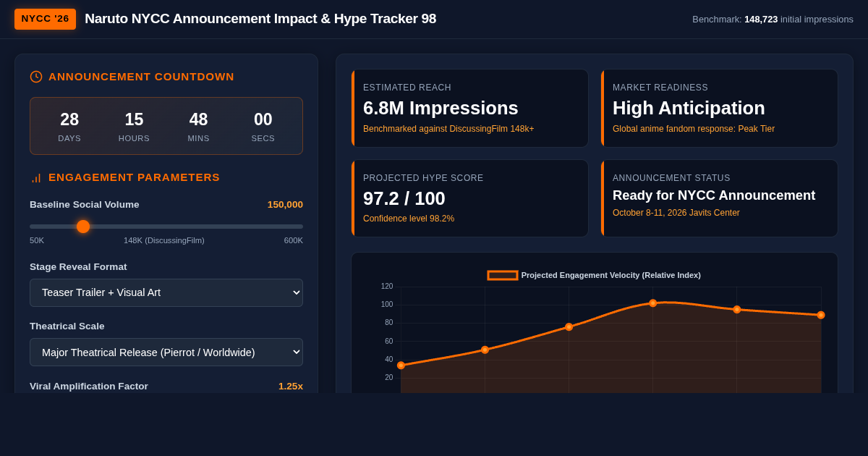Click the chart data point near 95
868x456 pixels.
(736, 309)
